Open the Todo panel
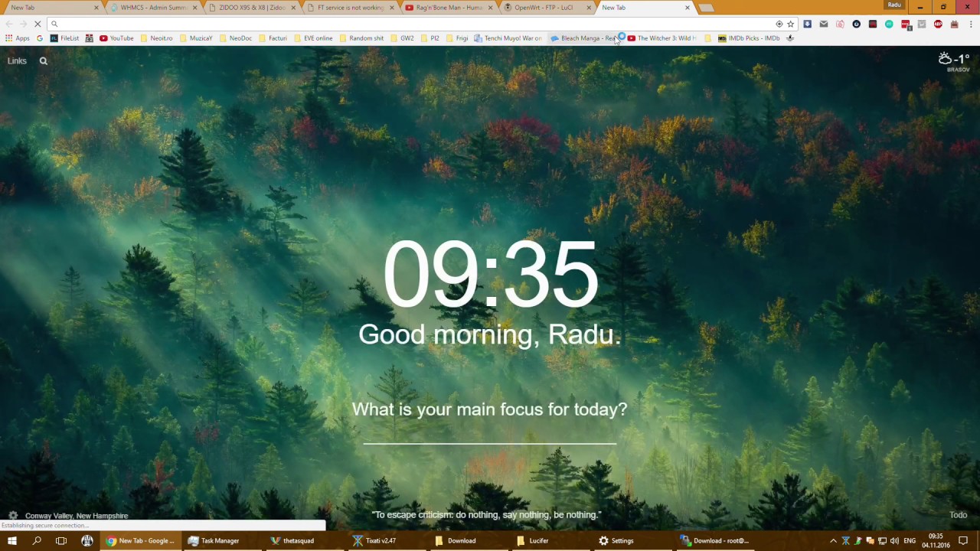Screen dimensions: 980x551 [x=959, y=515]
